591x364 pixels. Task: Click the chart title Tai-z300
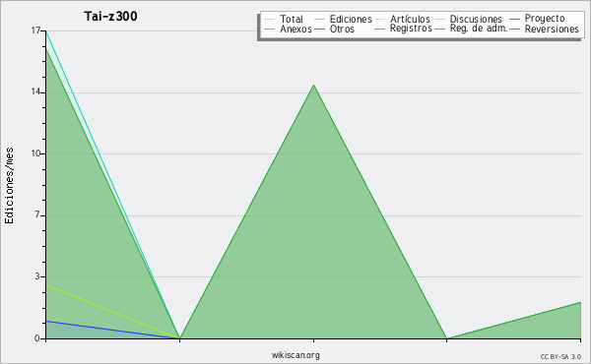click(110, 16)
